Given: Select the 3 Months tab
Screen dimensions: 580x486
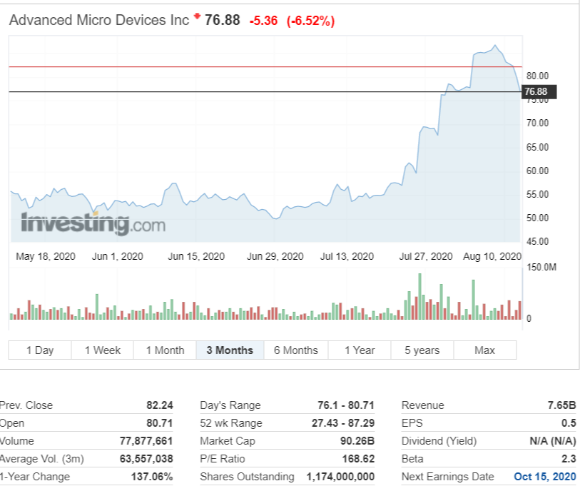Looking at the screenshot, I should (x=230, y=350).
